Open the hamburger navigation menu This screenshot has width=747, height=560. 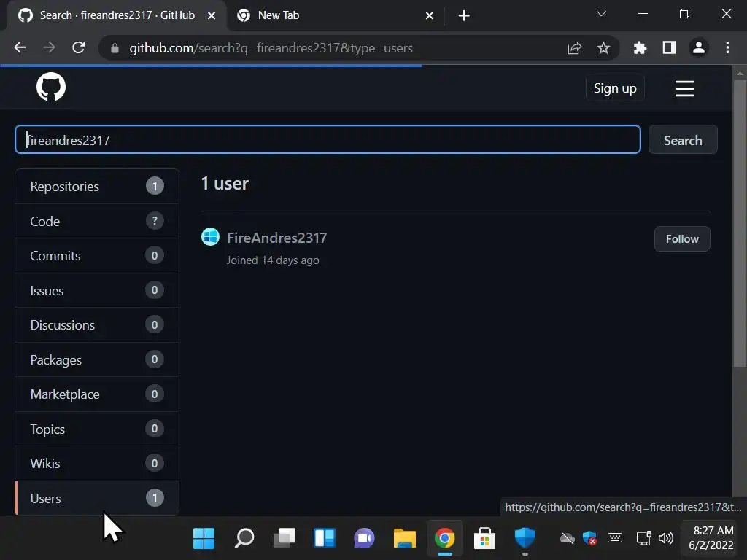tap(684, 88)
